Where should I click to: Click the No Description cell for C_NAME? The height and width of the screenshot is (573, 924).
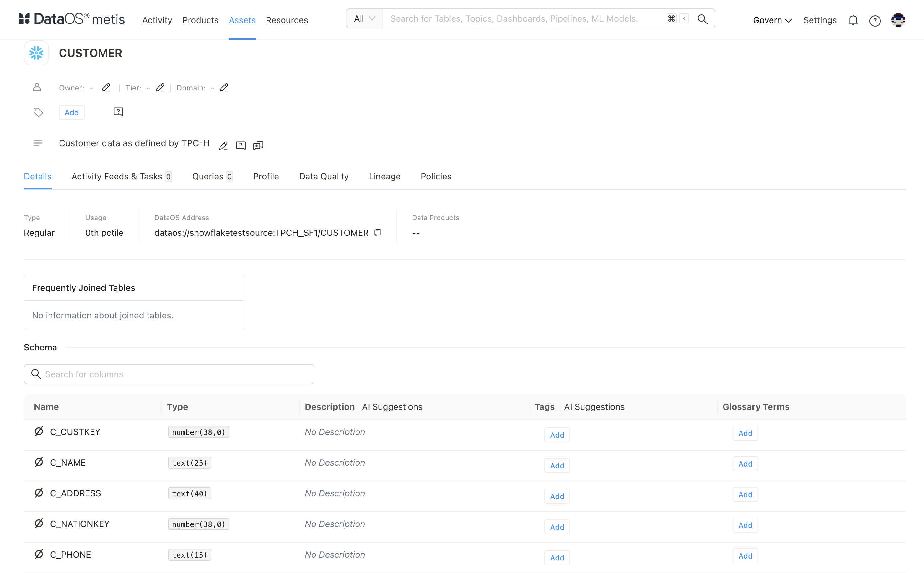pyautogui.click(x=335, y=462)
